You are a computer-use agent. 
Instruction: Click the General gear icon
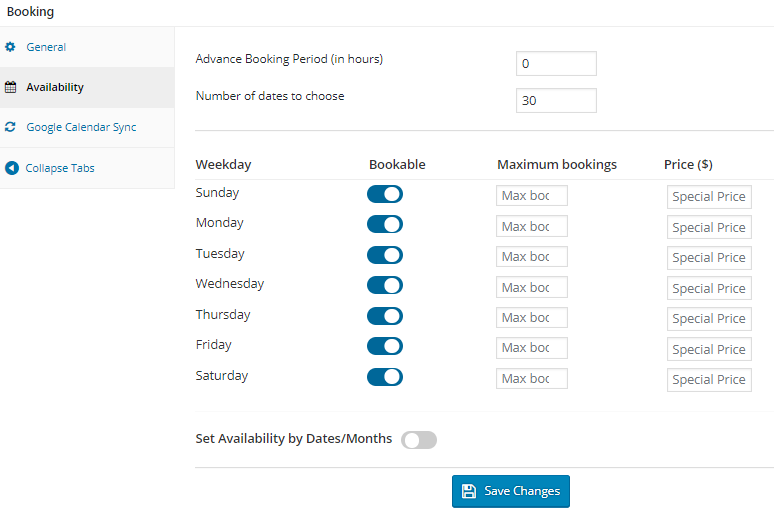point(11,47)
